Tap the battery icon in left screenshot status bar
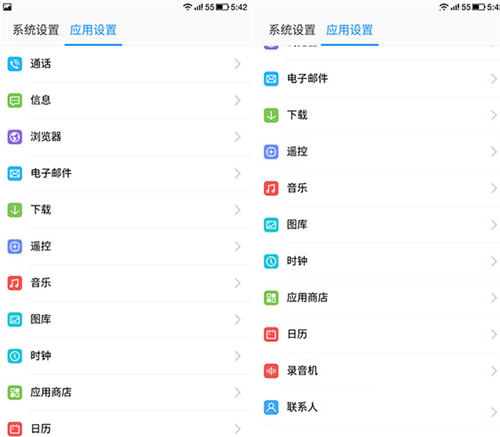The height and width of the screenshot is (437, 500). tap(223, 7)
